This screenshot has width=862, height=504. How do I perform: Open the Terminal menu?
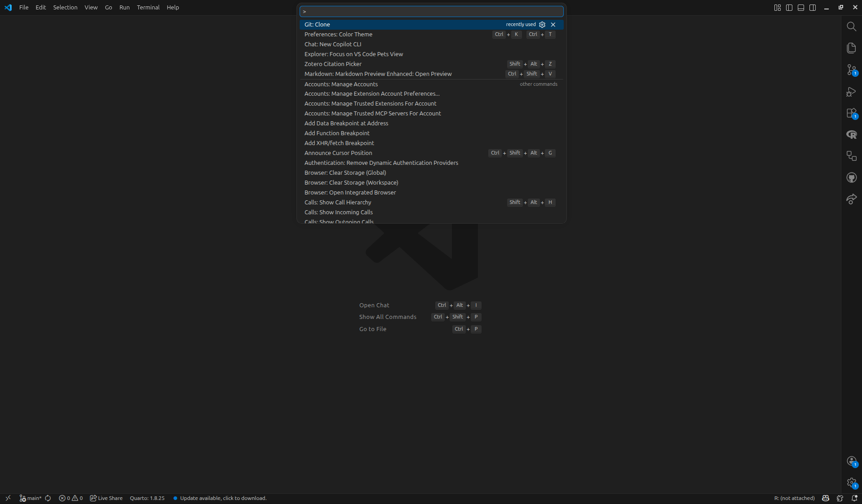148,8
